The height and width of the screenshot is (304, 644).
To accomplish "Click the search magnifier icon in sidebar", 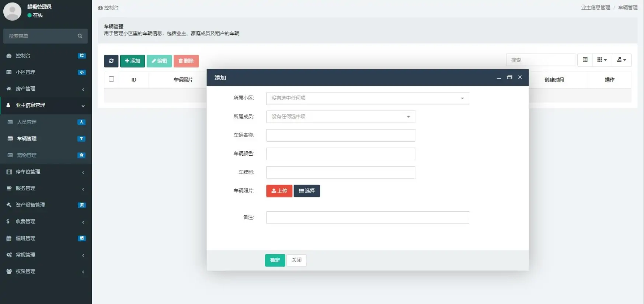I will [x=80, y=36].
